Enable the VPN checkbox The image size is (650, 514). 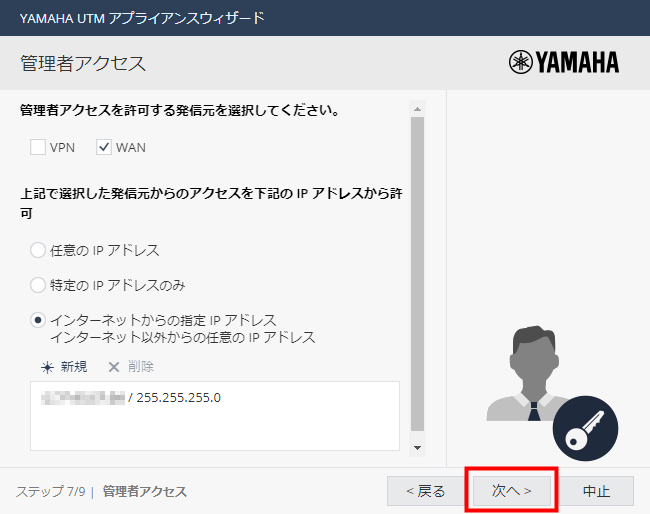pyautogui.click(x=38, y=147)
